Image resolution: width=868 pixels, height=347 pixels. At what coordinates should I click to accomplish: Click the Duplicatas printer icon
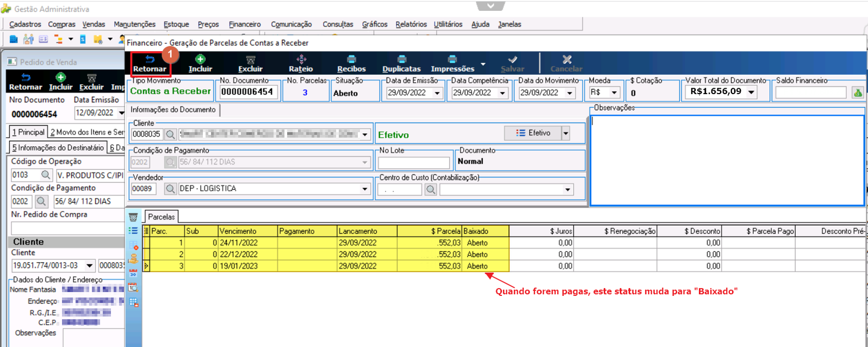click(401, 59)
